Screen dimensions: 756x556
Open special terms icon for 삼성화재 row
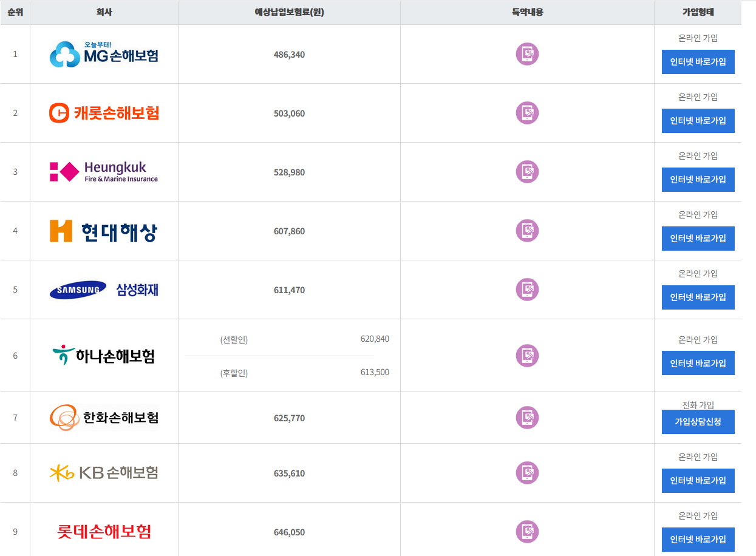527,290
